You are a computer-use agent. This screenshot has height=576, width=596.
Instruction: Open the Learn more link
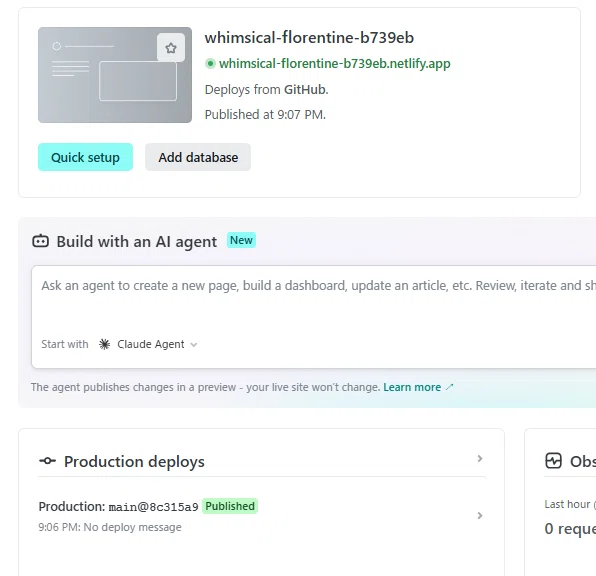(x=412, y=387)
